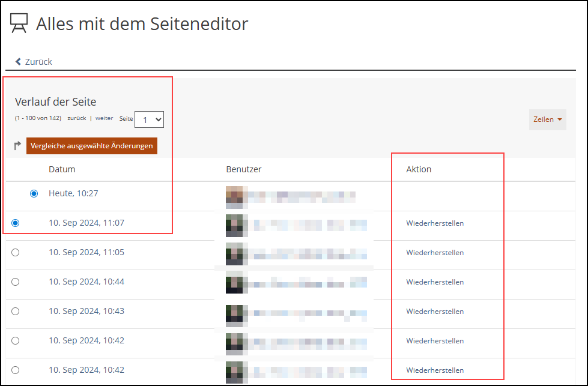Select the radio button for 10. Sep 2024, 10:43
Viewport: 588px width, 386px height.
[16, 311]
